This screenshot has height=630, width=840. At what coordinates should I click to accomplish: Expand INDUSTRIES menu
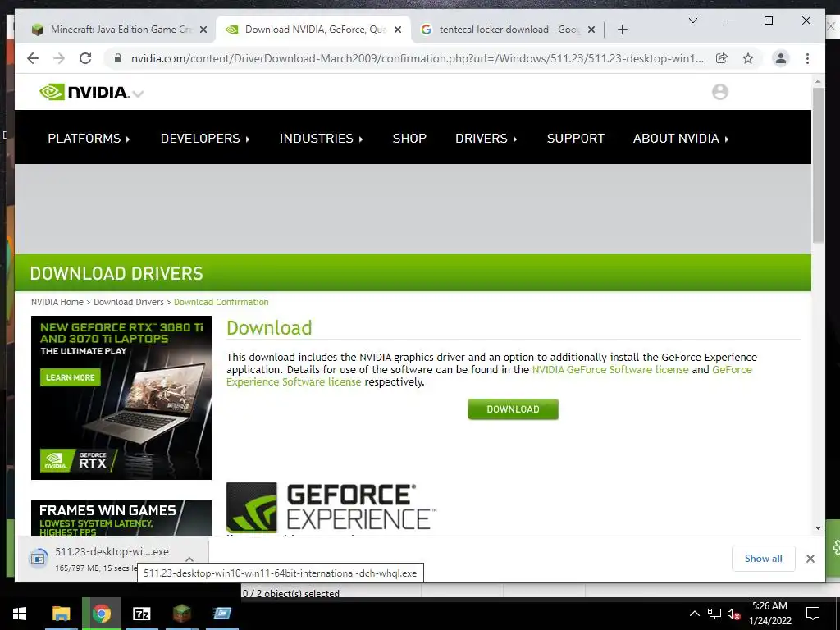pyautogui.click(x=322, y=138)
